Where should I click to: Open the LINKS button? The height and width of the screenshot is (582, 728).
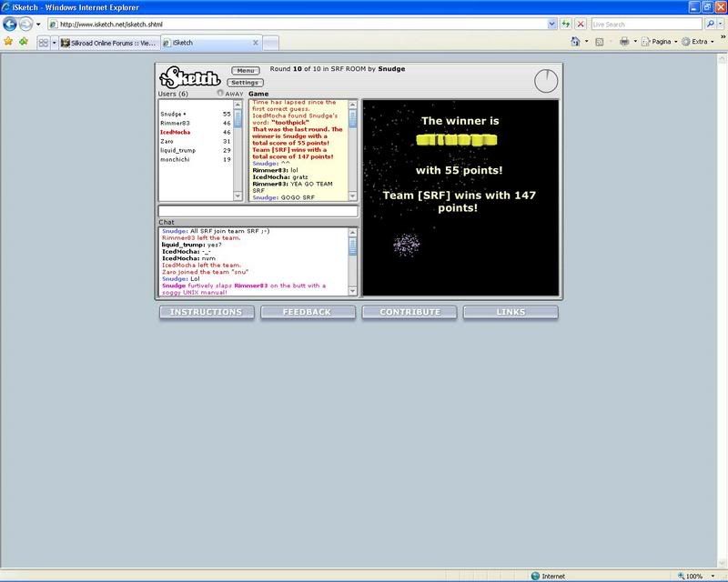[x=511, y=312]
